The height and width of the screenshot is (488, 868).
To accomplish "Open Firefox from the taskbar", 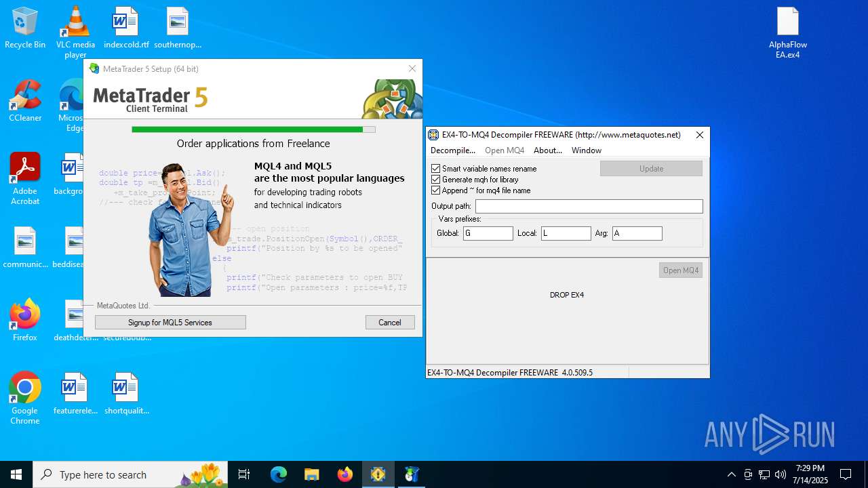I will (345, 474).
